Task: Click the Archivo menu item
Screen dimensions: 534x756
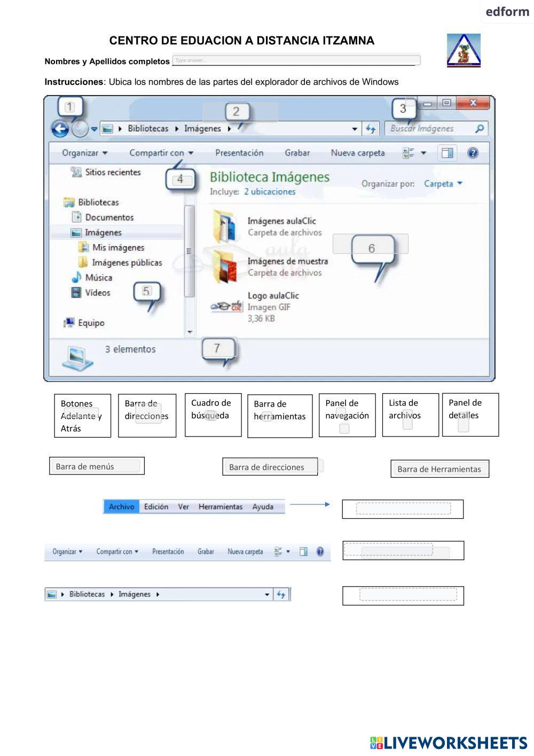Action: (121, 507)
